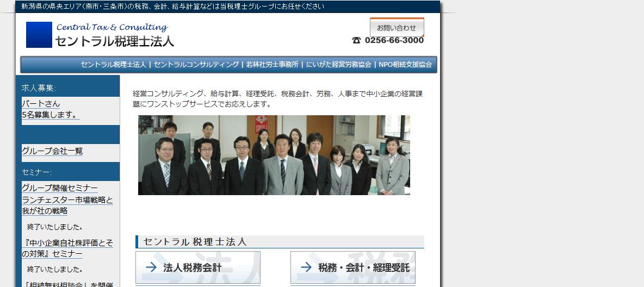The width and height of the screenshot is (644, 287).
Task: Open the 若林社労士事務所 nav item
Action: 273,65
